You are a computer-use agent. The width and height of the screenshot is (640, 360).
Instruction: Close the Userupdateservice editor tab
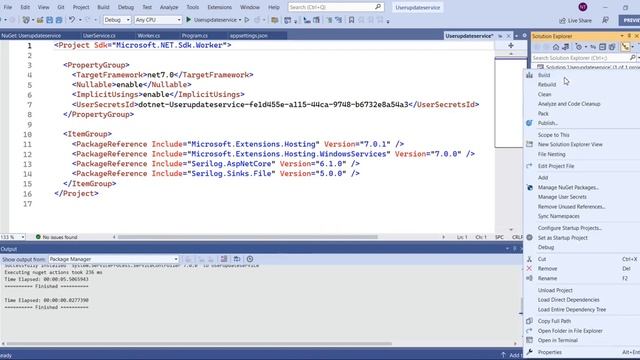click(509, 36)
